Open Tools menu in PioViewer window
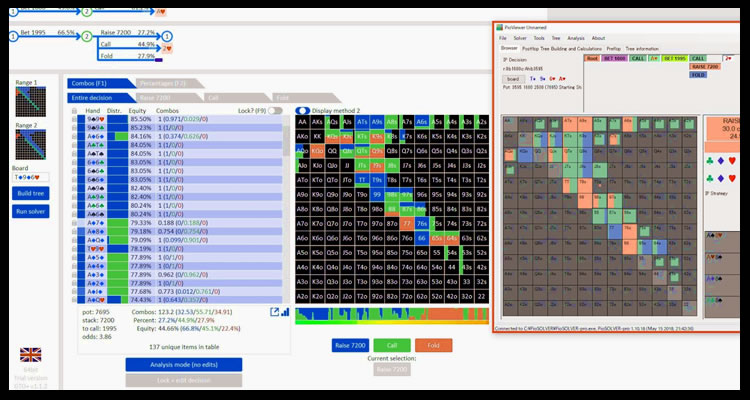Viewport: 750px width, 400px height. point(539,38)
